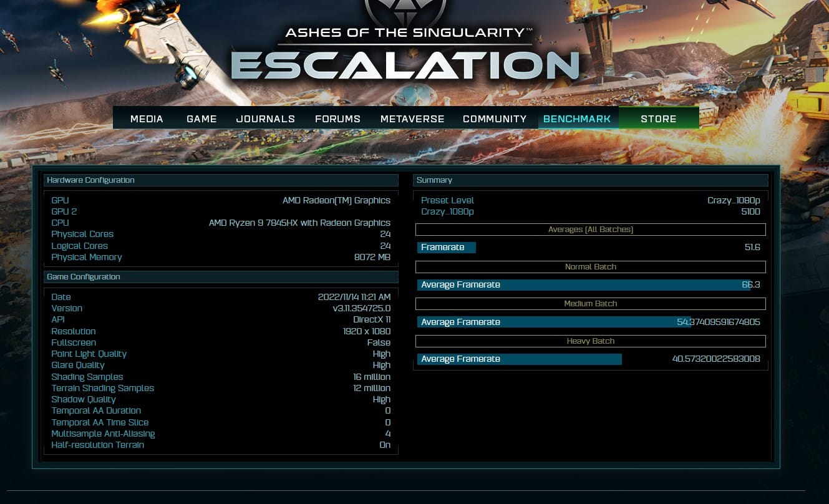
Task: Open the JOURNALS page
Action: pos(265,119)
